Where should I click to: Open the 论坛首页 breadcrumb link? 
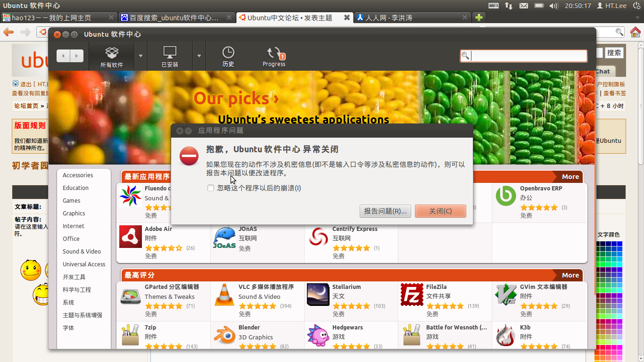click(26, 106)
